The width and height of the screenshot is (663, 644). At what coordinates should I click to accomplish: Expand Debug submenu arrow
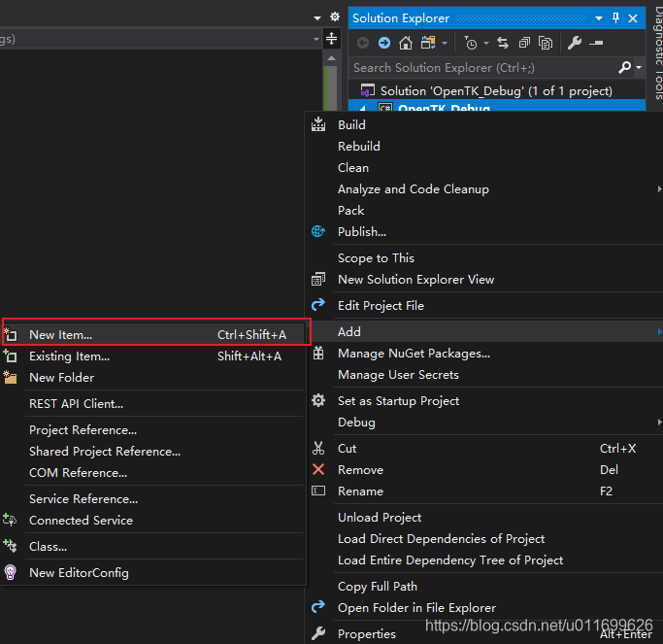(659, 422)
